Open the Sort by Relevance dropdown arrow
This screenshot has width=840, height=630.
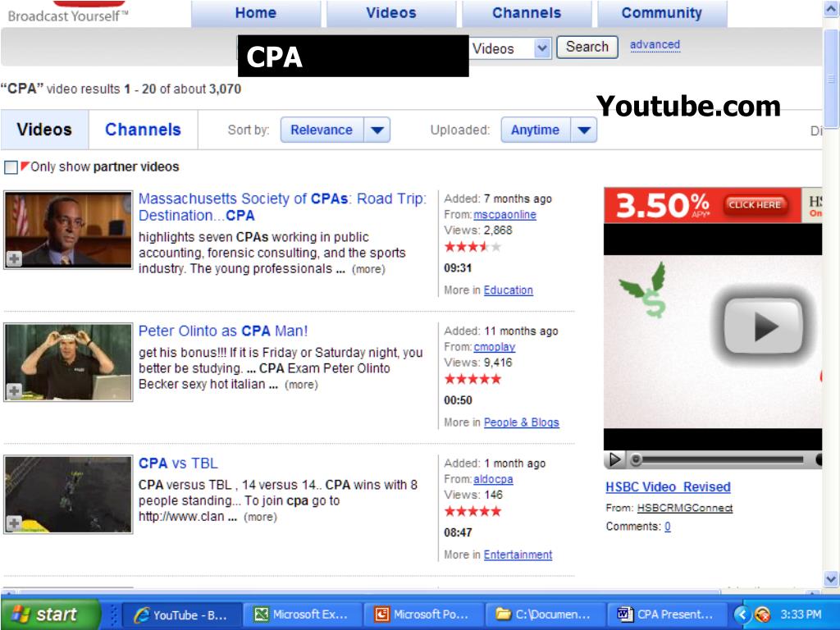377,130
